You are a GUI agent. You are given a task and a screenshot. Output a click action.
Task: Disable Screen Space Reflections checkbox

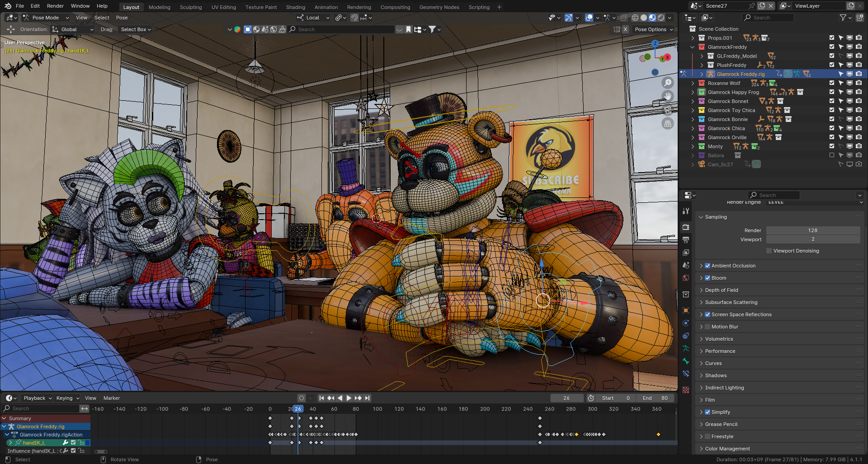point(708,314)
